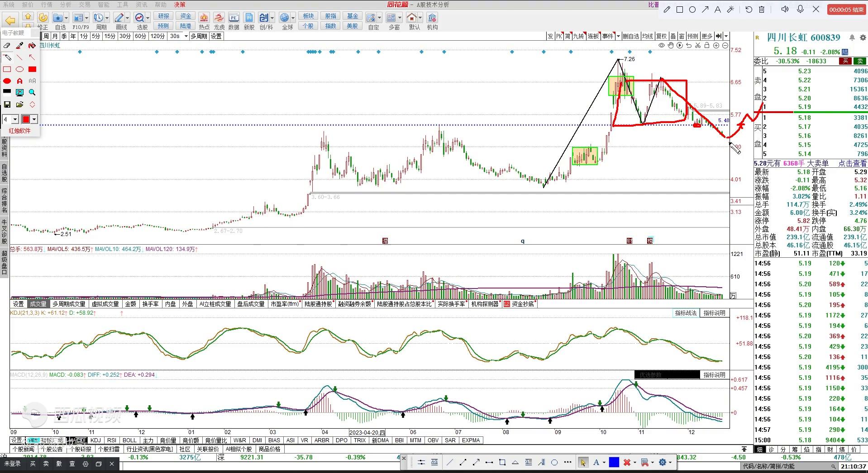
Task: Click the floppy disk save icon
Action: [x=7, y=104]
